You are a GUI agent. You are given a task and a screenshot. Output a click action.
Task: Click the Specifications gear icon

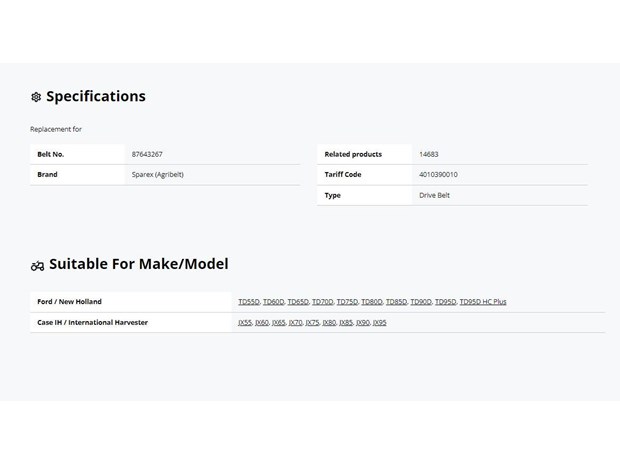pyautogui.click(x=36, y=97)
